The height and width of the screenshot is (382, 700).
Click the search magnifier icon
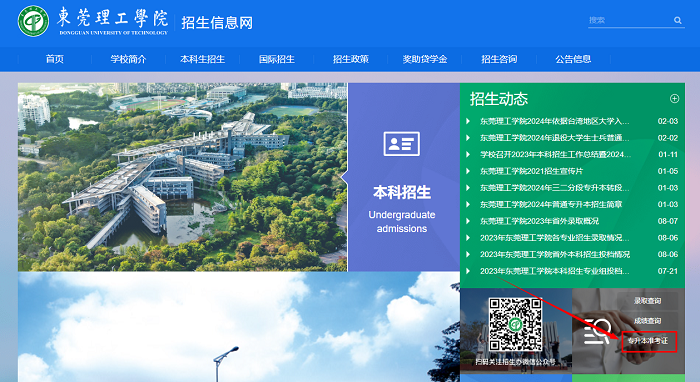pyautogui.click(x=678, y=20)
